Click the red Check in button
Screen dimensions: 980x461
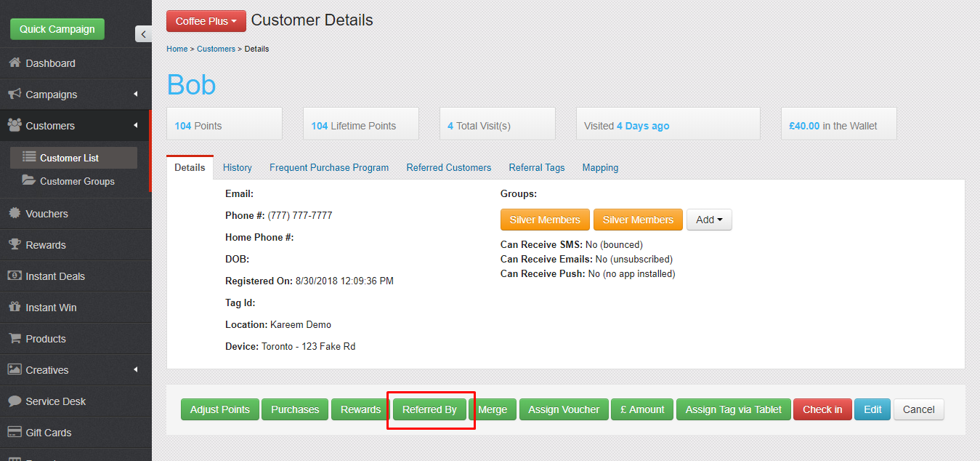(x=822, y=409)
